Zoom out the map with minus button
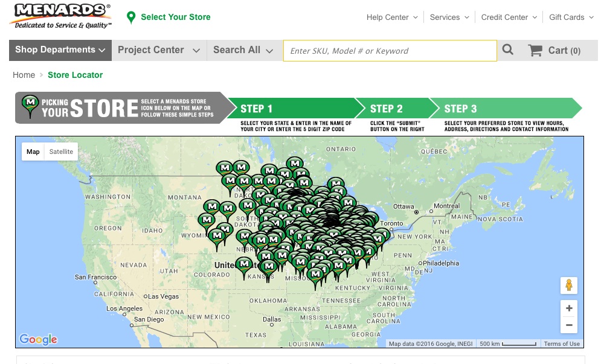Viewport: 604px width, 364px height. (568, 325)
